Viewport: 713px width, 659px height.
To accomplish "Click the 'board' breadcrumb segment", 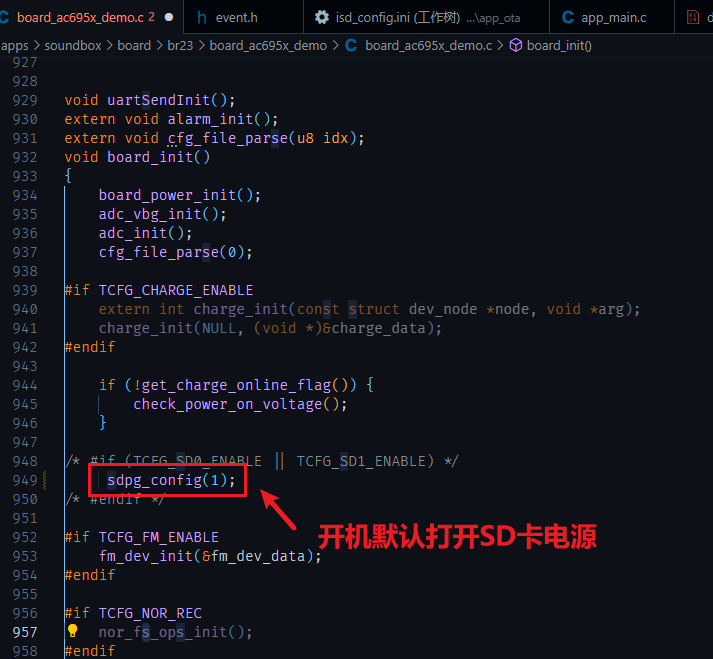I will point(134,45).
